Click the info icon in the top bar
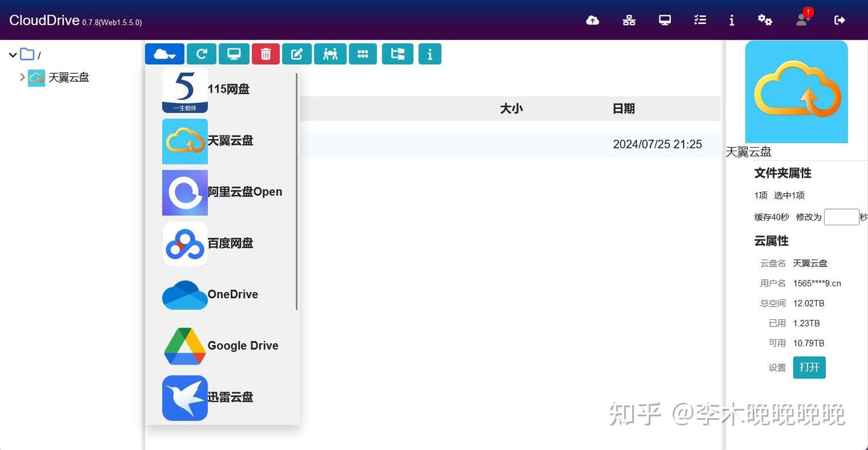 pyautogui.click(x=732, y=20)
